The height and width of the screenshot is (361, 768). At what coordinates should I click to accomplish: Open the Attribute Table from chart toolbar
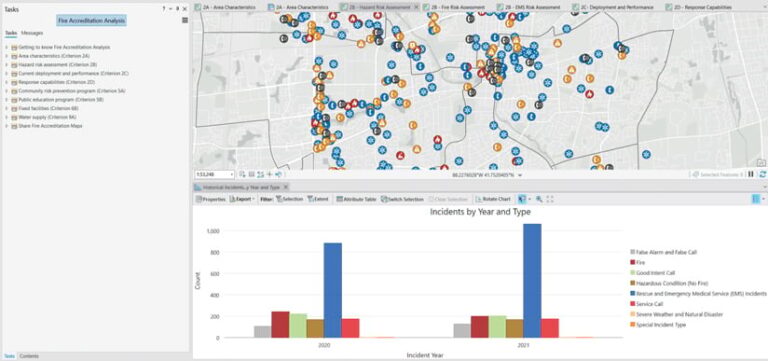(x=356, y=199)
